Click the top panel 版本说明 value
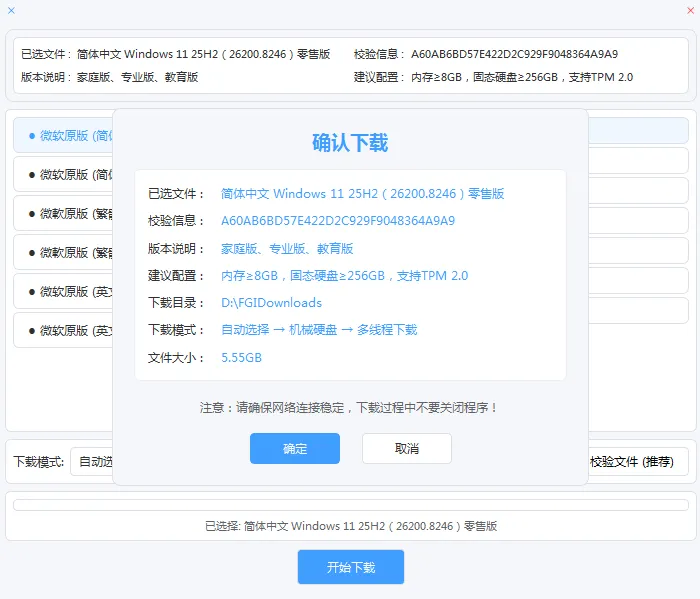 click(138, 77)
